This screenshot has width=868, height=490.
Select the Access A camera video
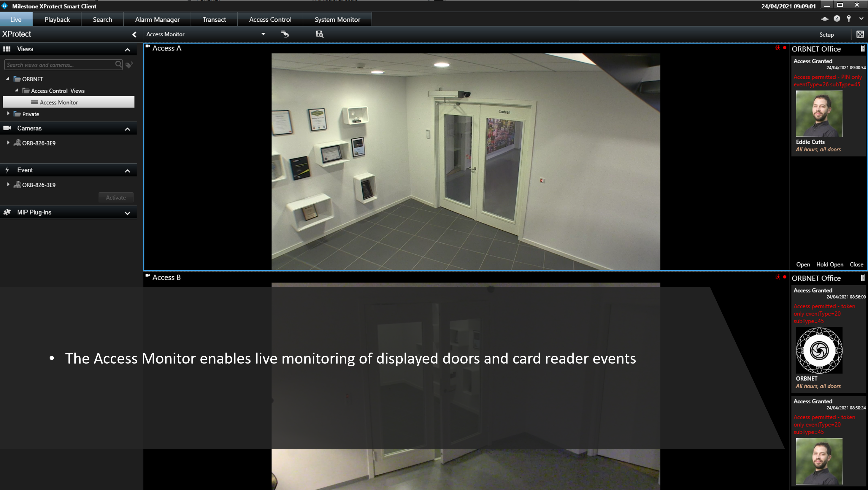466,161
